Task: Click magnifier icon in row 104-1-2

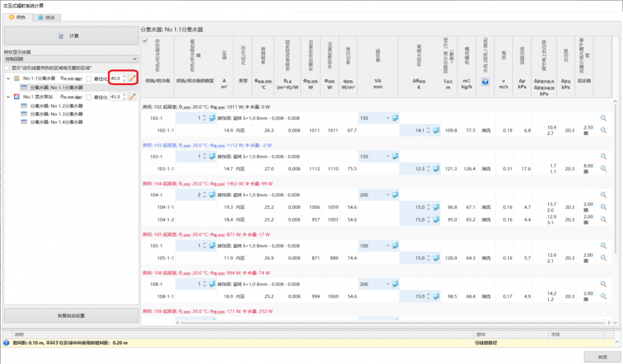Action: pos(603,219)
